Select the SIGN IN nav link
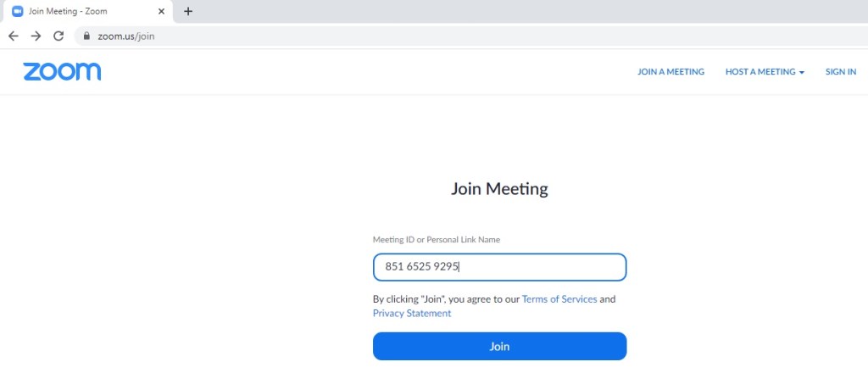The image size is (868, 373). click(x=840, y=72)
